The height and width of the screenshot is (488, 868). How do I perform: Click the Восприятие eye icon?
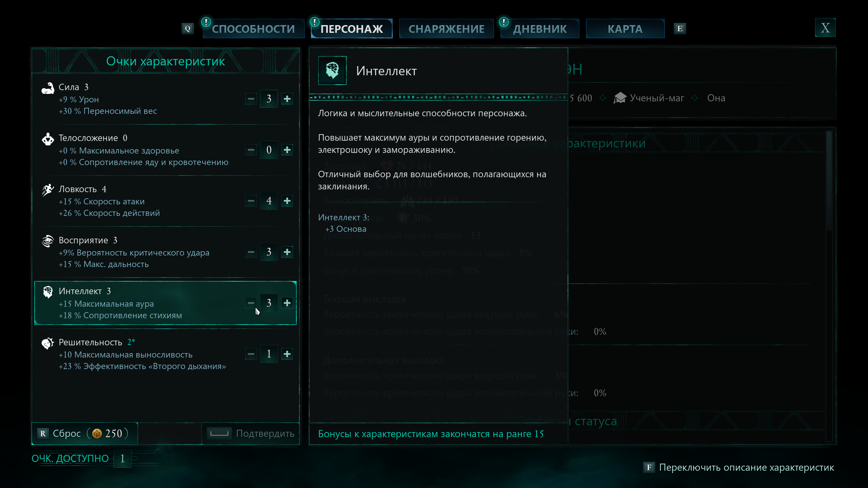pyautogui.click(x=48, y=241)
